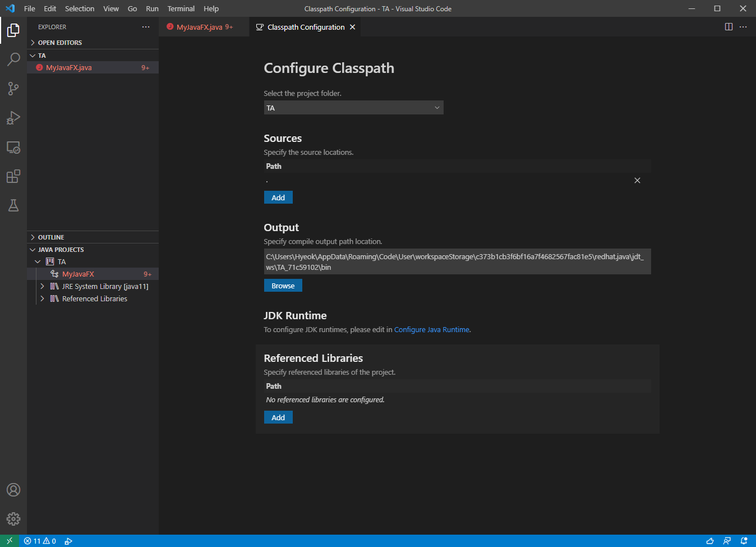756x547 pixels.
Task: Show problems via errors and warnings count
Action: click(40, 541)
